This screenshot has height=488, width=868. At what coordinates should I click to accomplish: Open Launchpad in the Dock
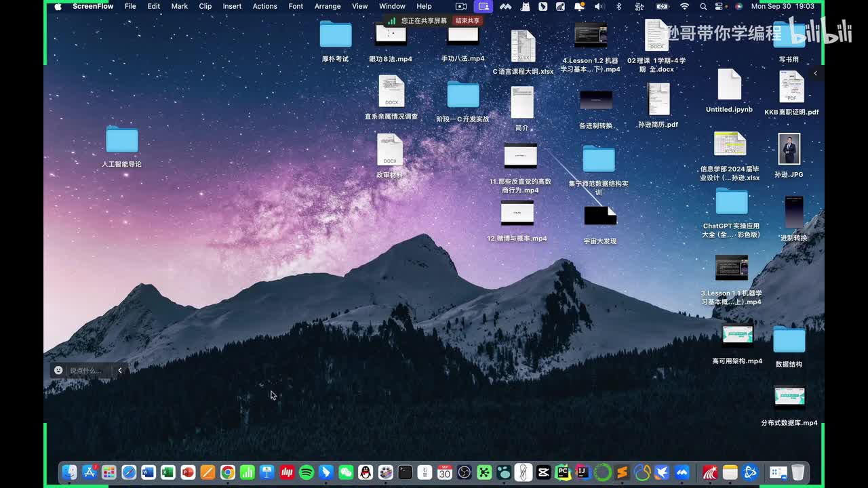[x=109, y=472]
